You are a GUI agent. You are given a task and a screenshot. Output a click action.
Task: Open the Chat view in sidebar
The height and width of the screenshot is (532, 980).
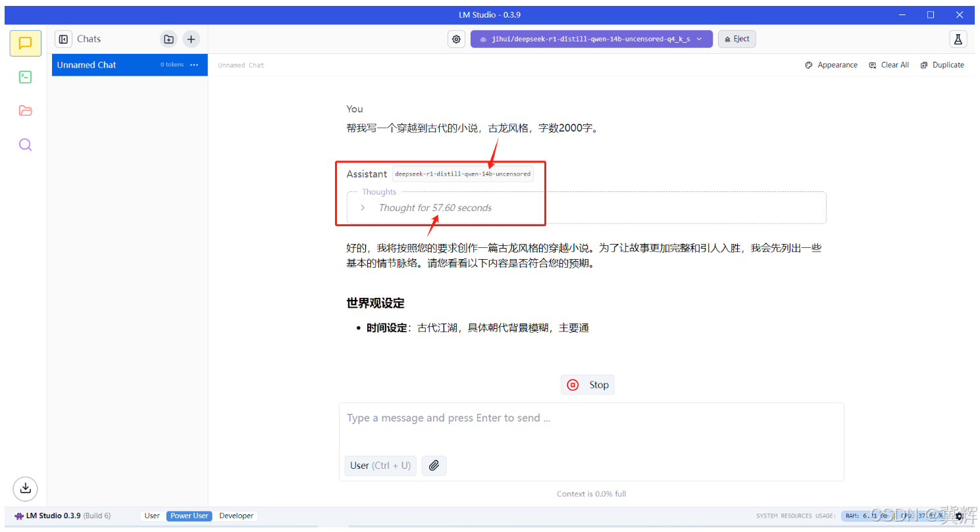pos(25,43)
